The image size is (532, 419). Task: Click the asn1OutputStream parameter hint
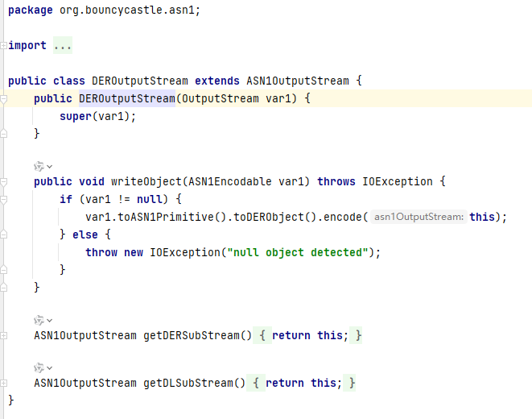click(419, 217)
